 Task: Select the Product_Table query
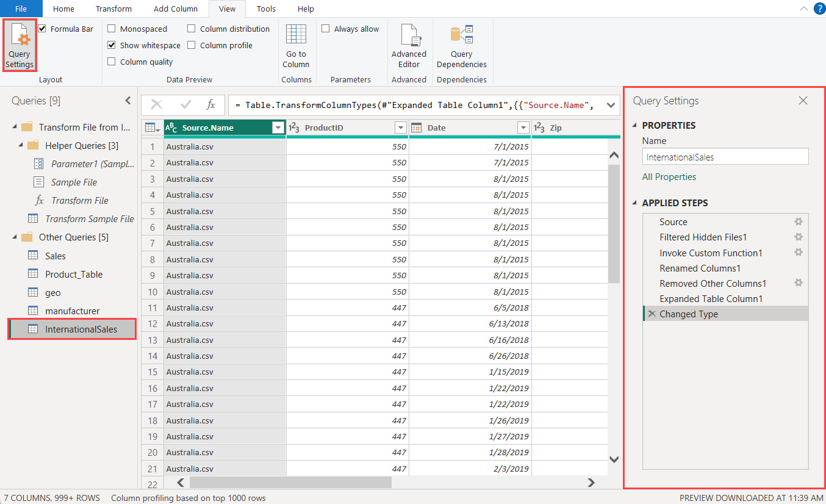pos(73,274)
